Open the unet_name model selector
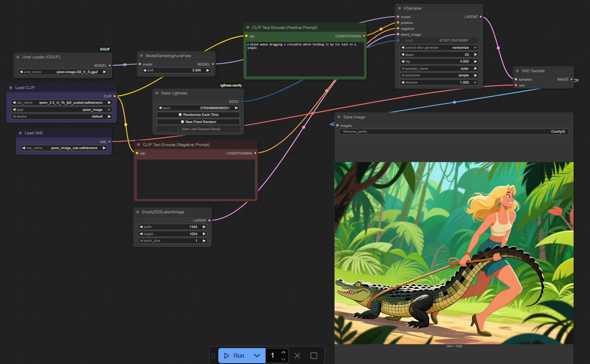This screenshot has width=590, height=364. pos(63,72)
